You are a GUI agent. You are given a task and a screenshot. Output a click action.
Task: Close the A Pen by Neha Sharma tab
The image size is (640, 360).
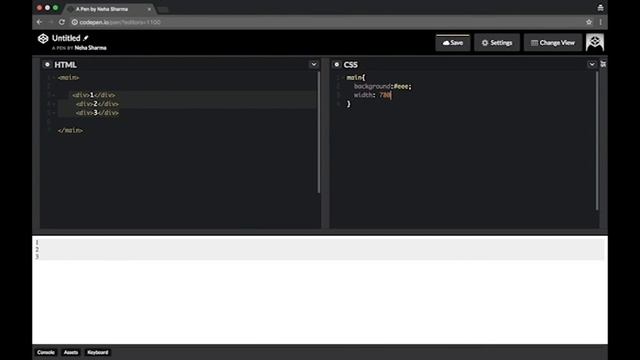[149, 9]
